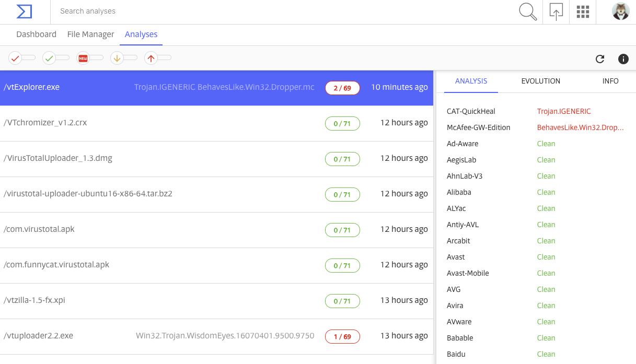This screenshot has height=364, width=636.
Task: Select the /vtuploader2.2.exe row
Action: point(217,336)
